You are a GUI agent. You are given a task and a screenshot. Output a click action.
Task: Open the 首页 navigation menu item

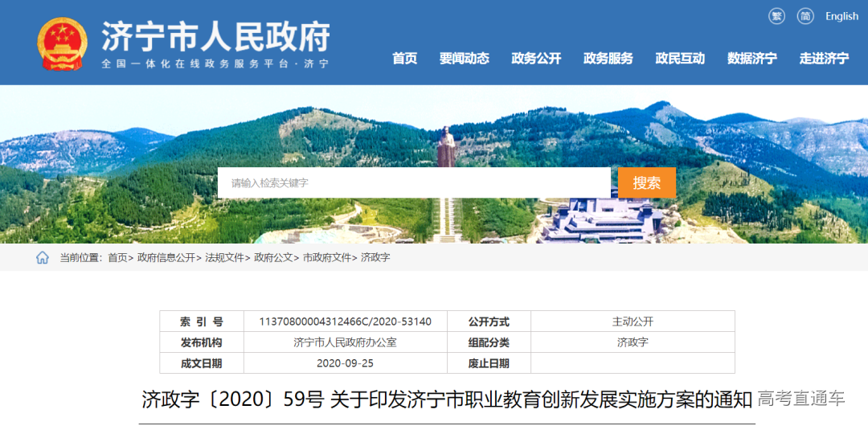(404, 59)
